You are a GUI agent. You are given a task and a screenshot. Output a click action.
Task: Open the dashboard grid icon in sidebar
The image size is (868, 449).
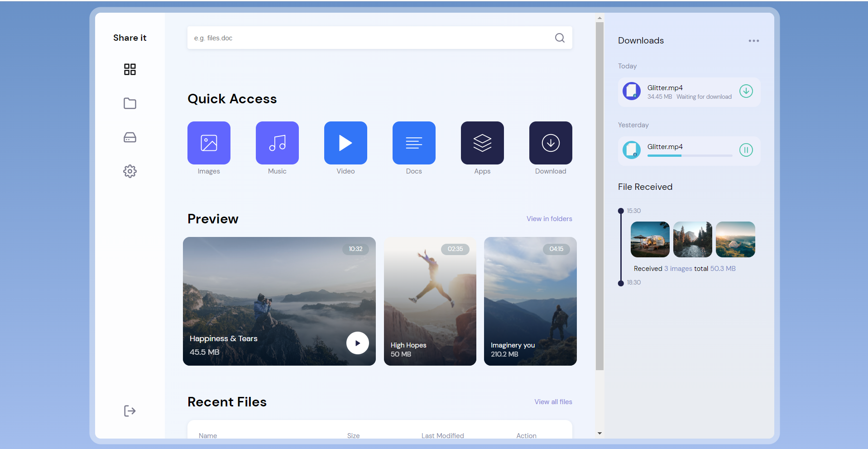(130, 69)
